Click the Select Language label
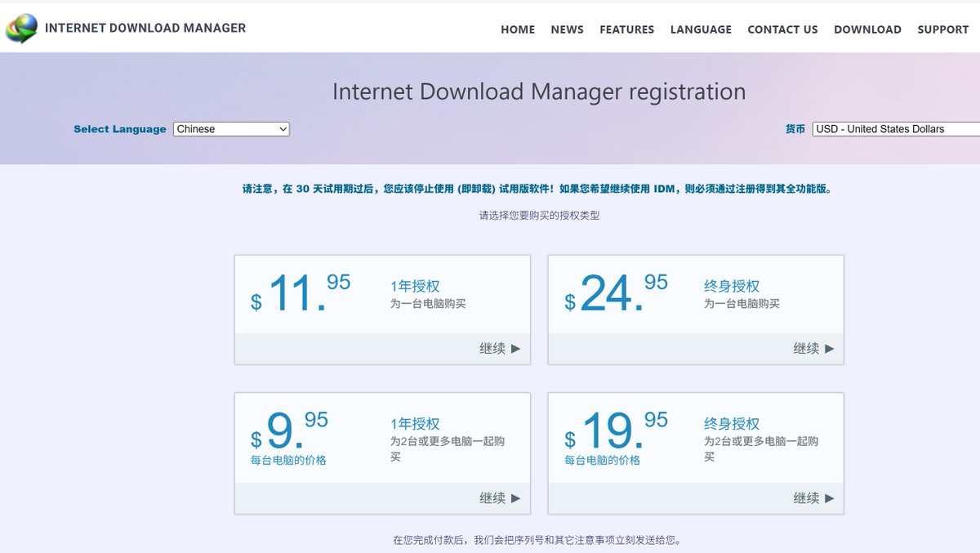This screenshot has height=553, width=980. coord(120,129)
